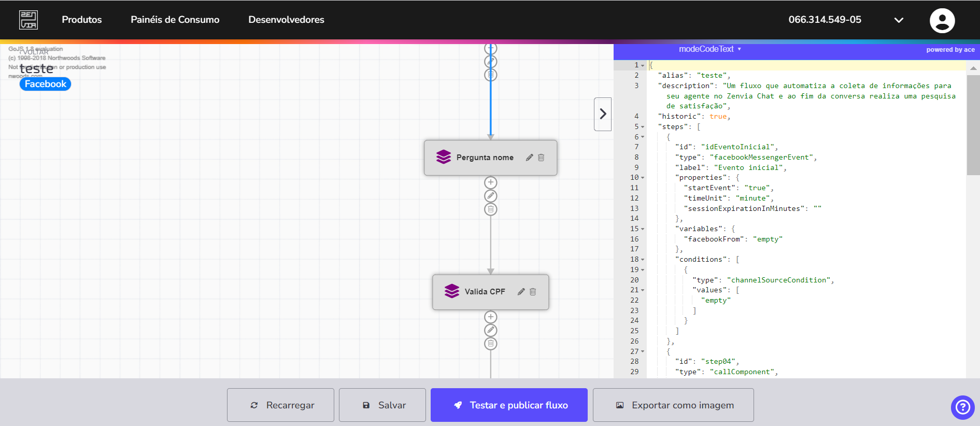Click the company logo in the header
The image size is (980, 426).
(29, 20)
